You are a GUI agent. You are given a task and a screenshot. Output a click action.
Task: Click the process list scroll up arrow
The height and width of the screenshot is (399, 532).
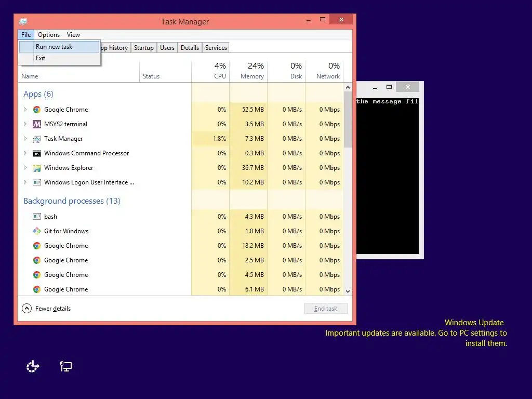click(x=348, y=87)
